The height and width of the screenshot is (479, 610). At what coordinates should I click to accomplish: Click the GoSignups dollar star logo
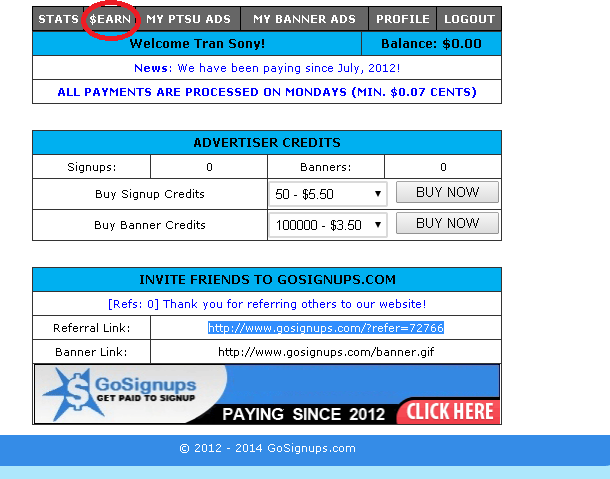pyautogui.click(x=74, y=394)
